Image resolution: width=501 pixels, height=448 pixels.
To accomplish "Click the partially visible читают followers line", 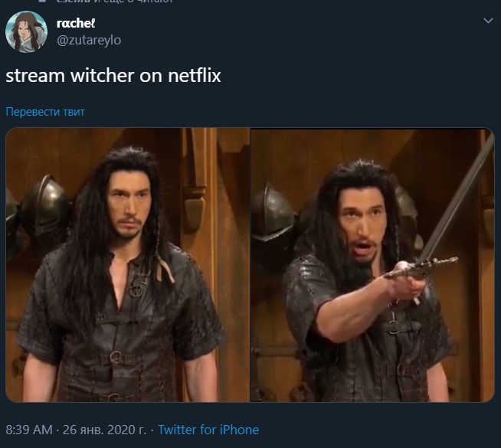I will point(115,2).
